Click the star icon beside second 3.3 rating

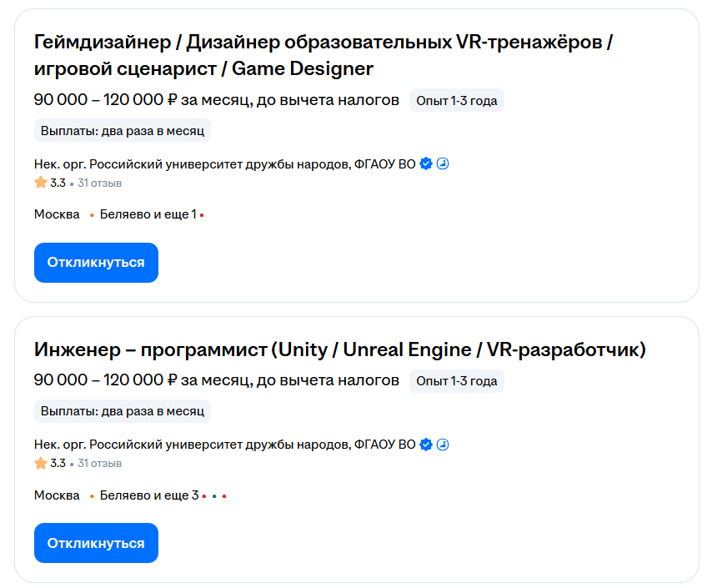coord(39,462)
